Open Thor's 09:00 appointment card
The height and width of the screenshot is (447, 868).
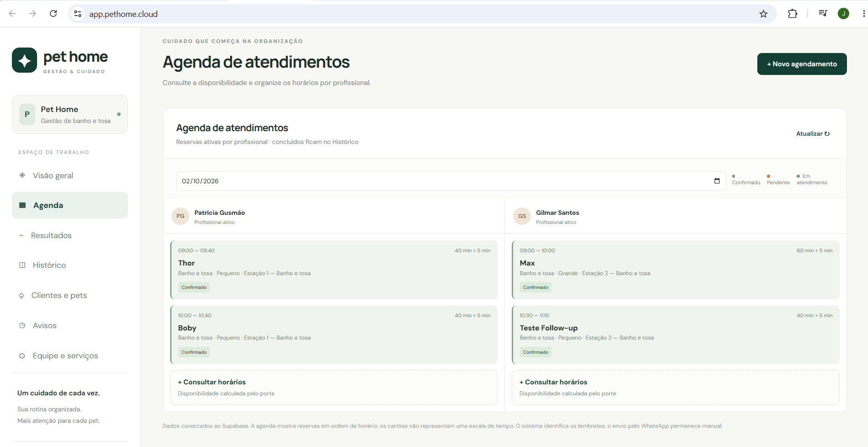point(334,270)
